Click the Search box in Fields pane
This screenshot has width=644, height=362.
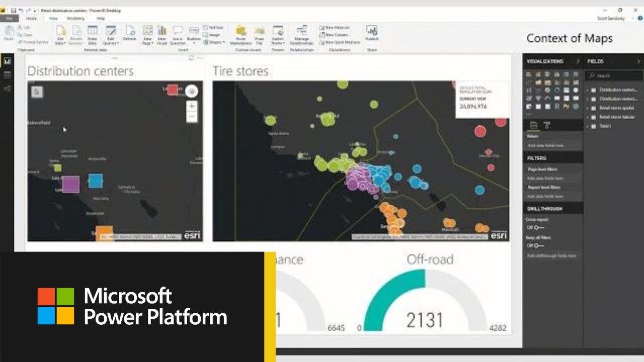614,75
